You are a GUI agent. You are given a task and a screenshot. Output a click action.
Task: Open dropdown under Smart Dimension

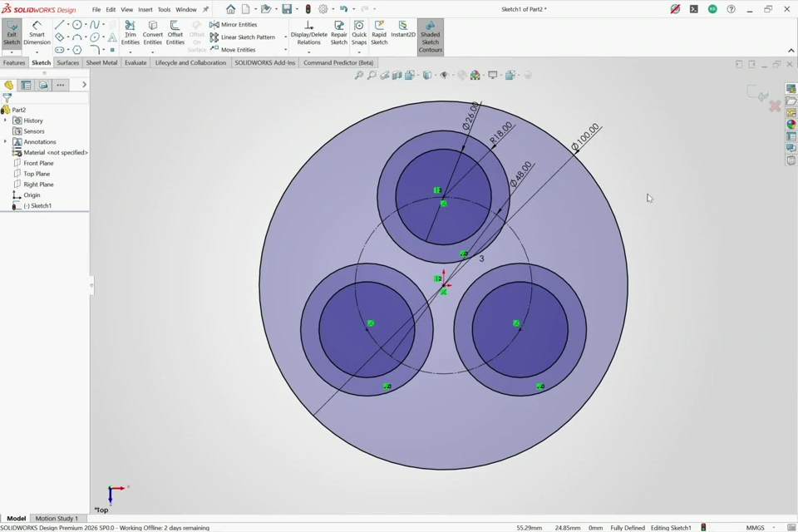coord(37,52)
